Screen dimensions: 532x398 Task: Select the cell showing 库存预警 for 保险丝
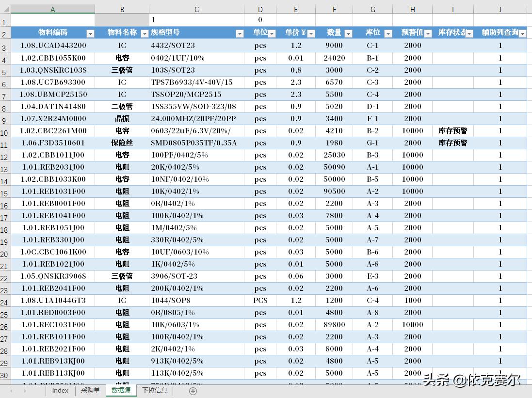pyautogui.click(x=452, y=143)
